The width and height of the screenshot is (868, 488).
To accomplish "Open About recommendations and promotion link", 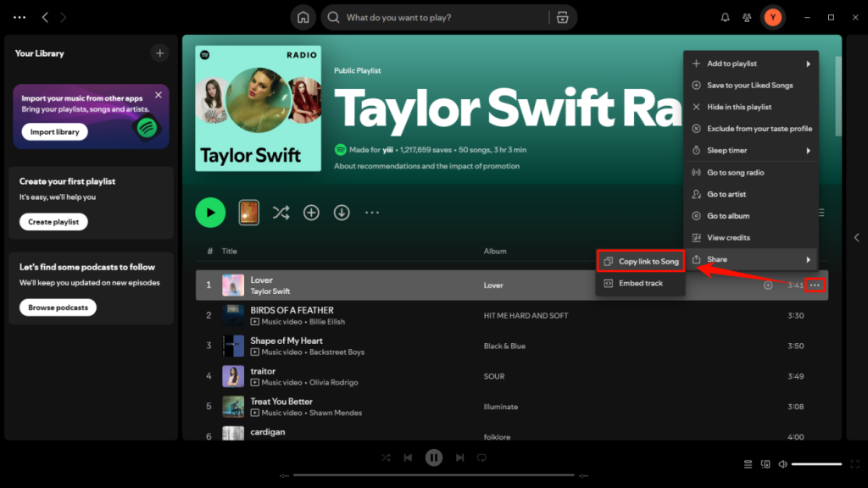I will tap(426, 166).
